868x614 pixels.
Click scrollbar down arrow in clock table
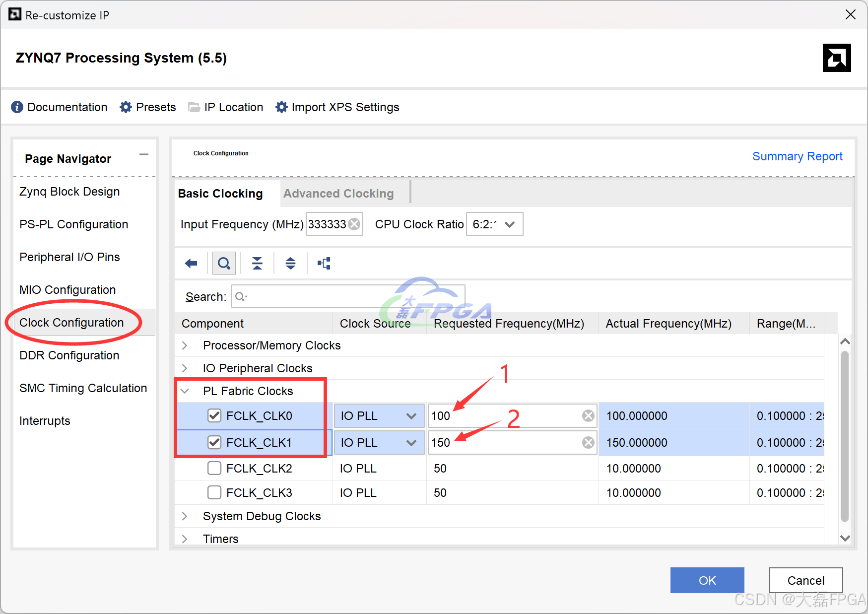click(845, 538)
